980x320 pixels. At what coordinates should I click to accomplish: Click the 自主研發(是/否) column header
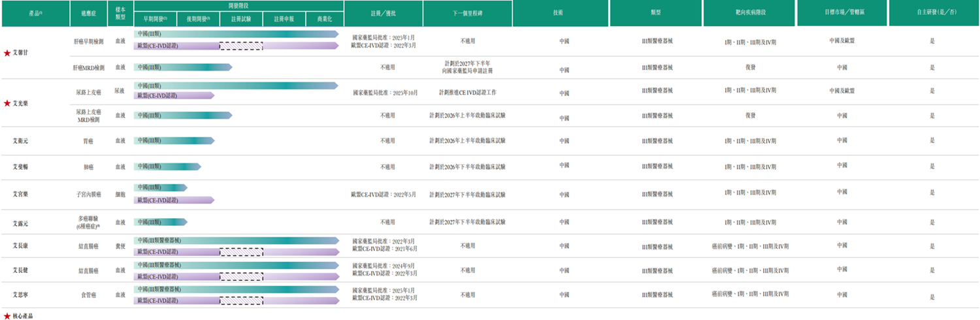click(x=933, y=13)
